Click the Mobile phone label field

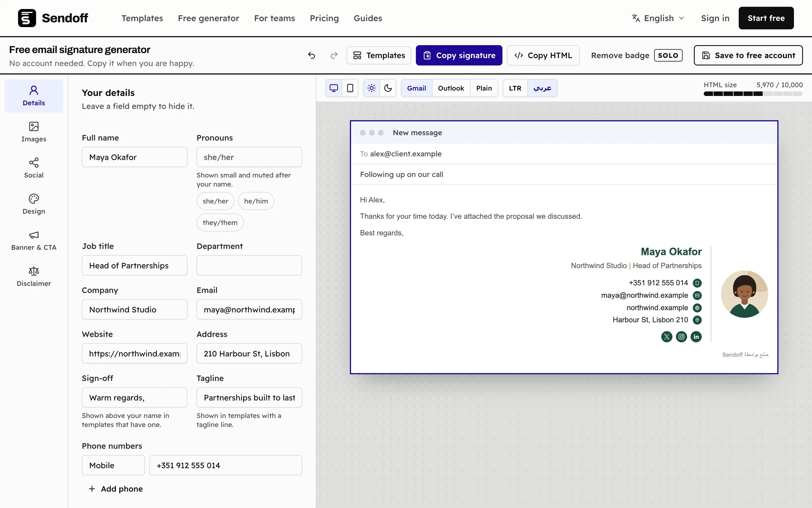(x=113, y=465)
